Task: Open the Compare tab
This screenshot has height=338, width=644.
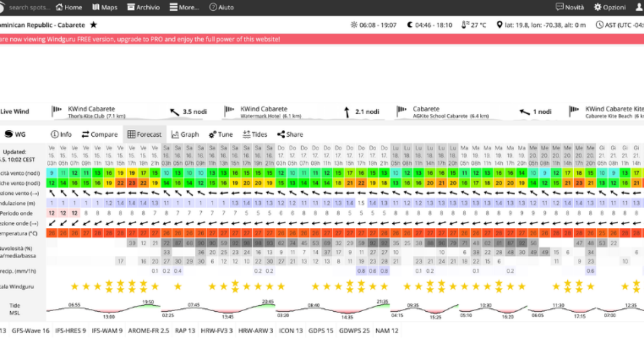Action: tap(100, 134)
